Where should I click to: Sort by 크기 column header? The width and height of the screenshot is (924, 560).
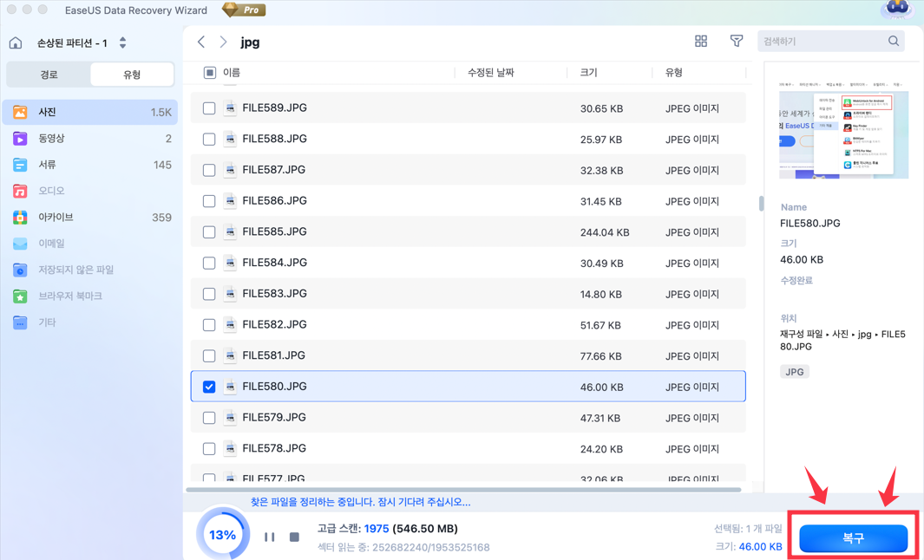click(x=589, y=73)
